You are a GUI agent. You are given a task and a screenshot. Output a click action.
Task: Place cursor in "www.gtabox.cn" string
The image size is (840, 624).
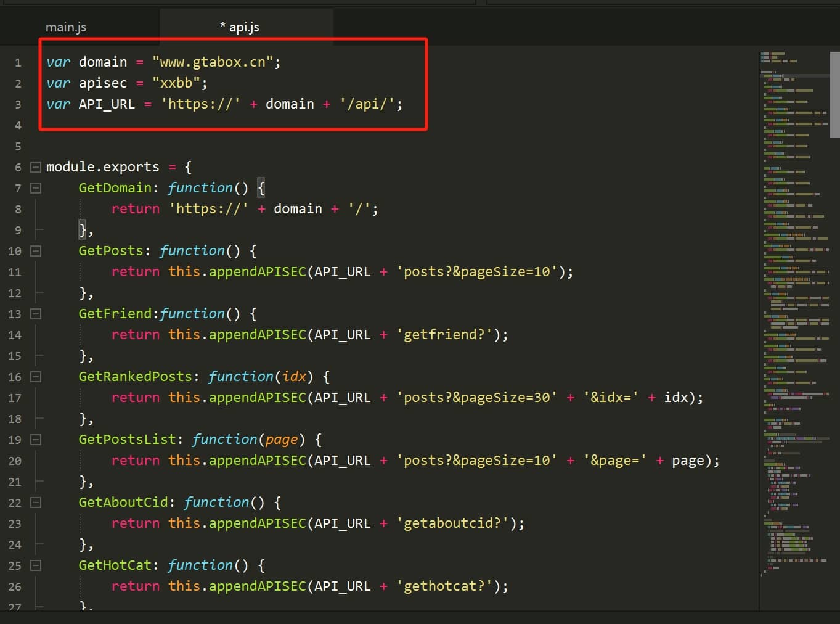click(213, 62)
